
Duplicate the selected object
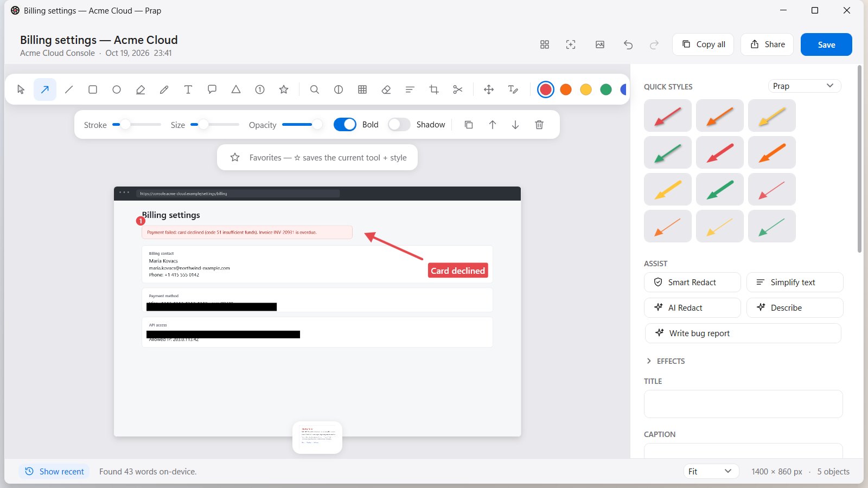pos(469,125)
